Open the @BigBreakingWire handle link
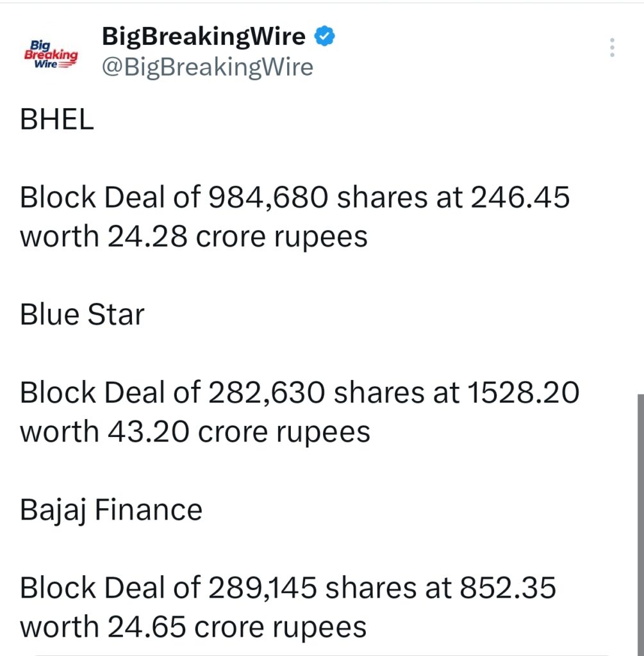Image resolution: width=644 pixels, height=656 pixels. tap(208, 66)
